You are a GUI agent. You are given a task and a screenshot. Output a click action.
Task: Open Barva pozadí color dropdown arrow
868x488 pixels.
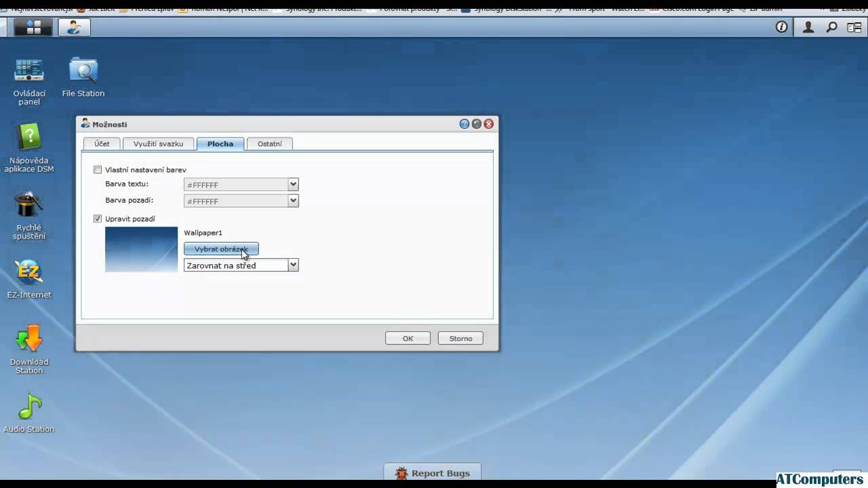coord(293,201)
